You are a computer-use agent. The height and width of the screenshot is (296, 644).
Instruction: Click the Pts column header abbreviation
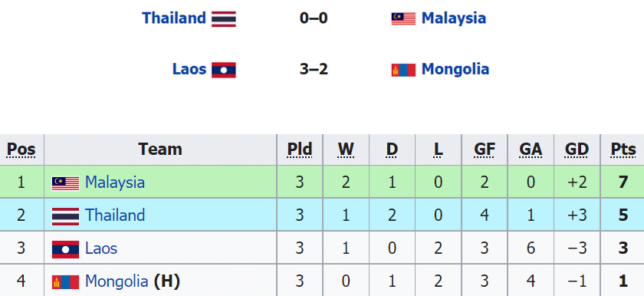pyautogui.click(x=623, y=150)
